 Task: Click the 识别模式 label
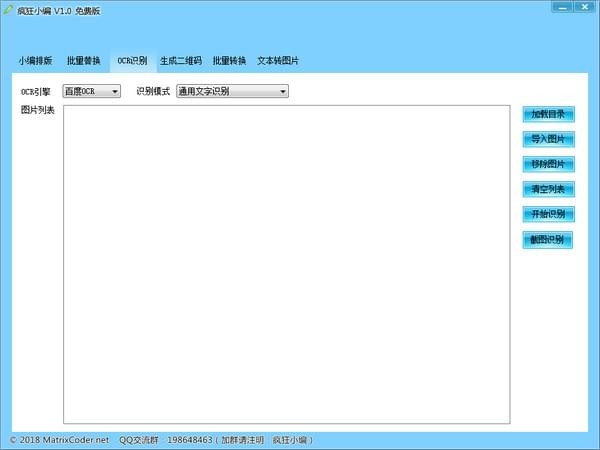coord(153,91)
